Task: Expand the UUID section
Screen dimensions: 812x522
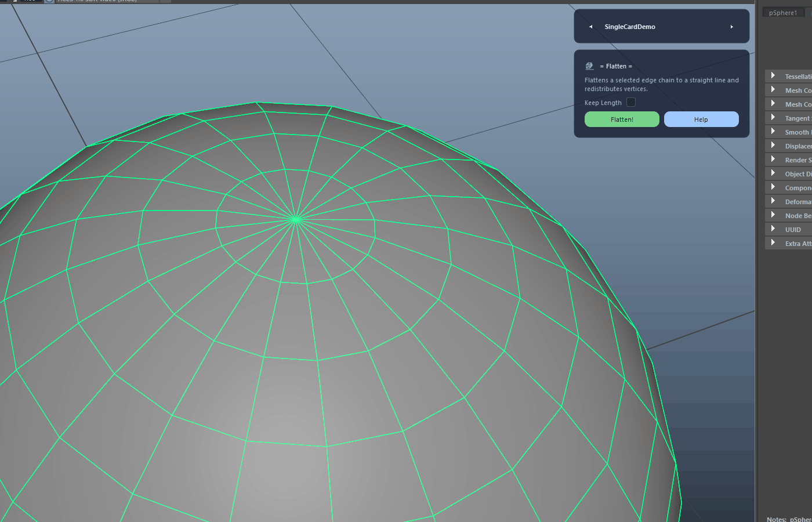Action: click(x=788, y=229)
